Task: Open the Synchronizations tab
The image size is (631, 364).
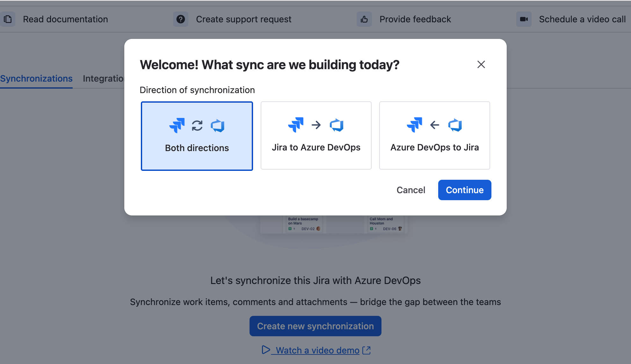Action: (x=36, y=78)
